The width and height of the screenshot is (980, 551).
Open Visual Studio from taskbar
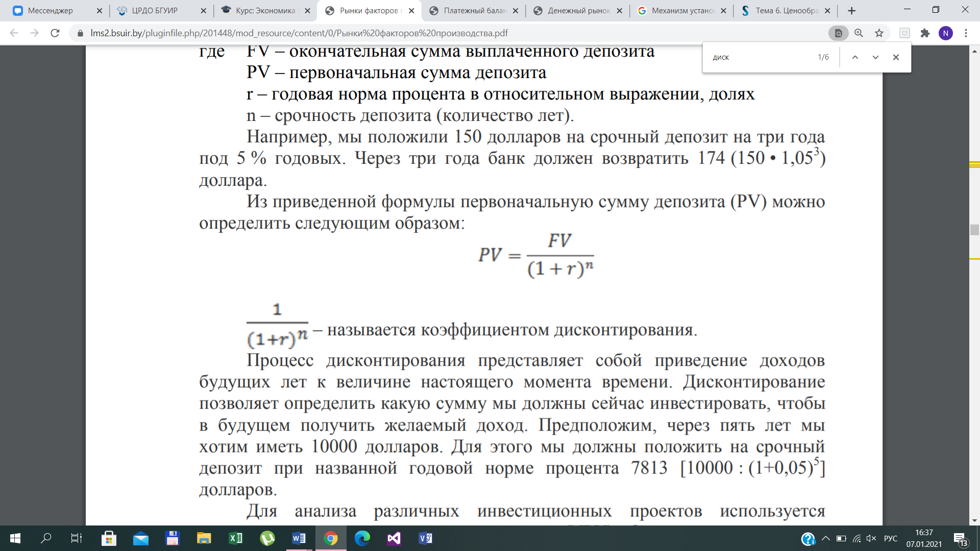click(394, 538)
